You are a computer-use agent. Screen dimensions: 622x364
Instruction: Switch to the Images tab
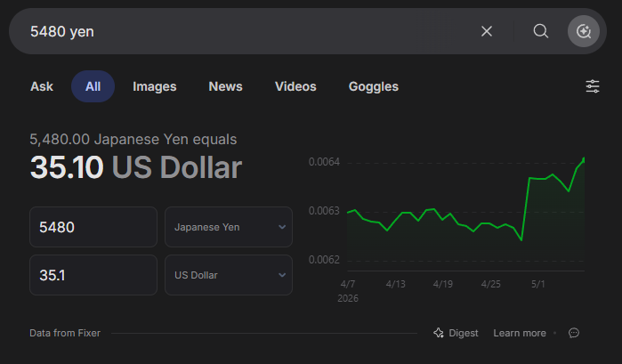[154, 86]
